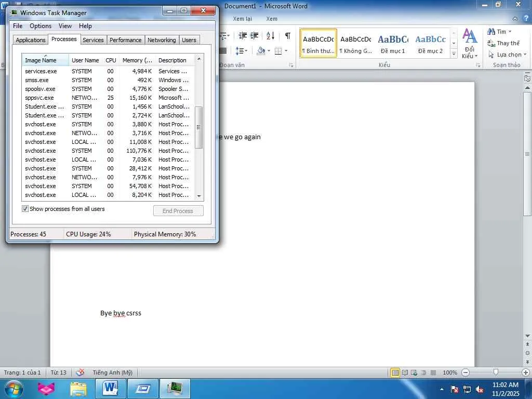Switch to Web Layout view in Word

414,373
